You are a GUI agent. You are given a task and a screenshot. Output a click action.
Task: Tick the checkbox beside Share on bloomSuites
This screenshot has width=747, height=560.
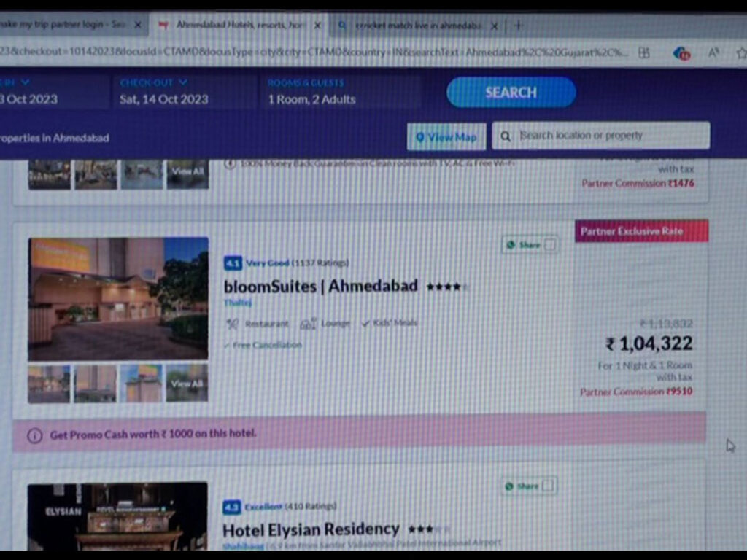pos(550,245)
